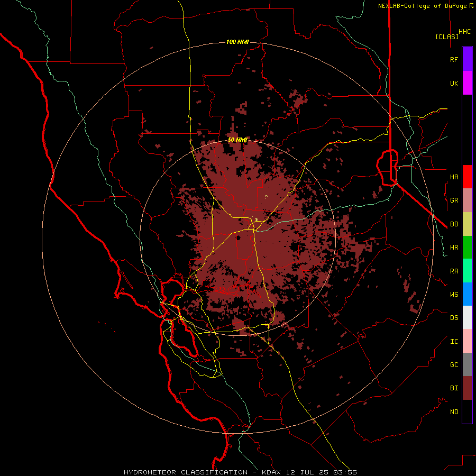Viewport: 476px width, 476px height.
Task: Click the HR legend label
Action: pos(454,248)
